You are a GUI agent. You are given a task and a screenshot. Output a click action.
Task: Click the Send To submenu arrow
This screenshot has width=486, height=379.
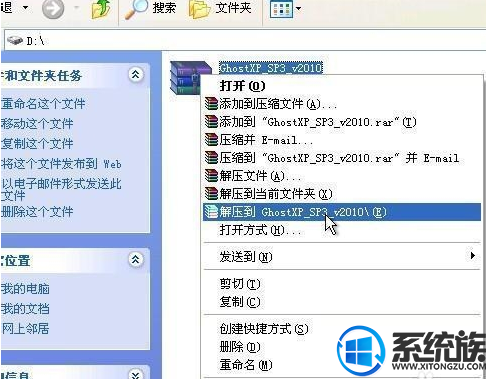point(473,256)
